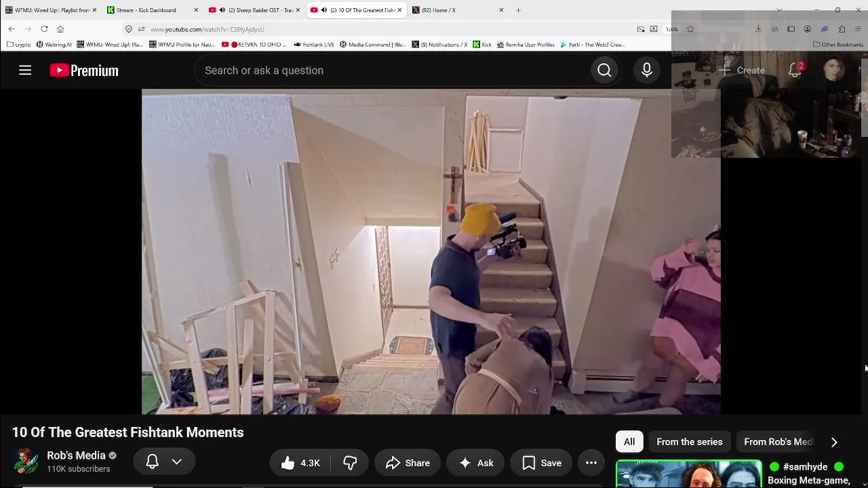Image resolution: width=868 pixels, height=488 pixels.
Task: Like the video with thumbs up
Action: click(300, 463)
